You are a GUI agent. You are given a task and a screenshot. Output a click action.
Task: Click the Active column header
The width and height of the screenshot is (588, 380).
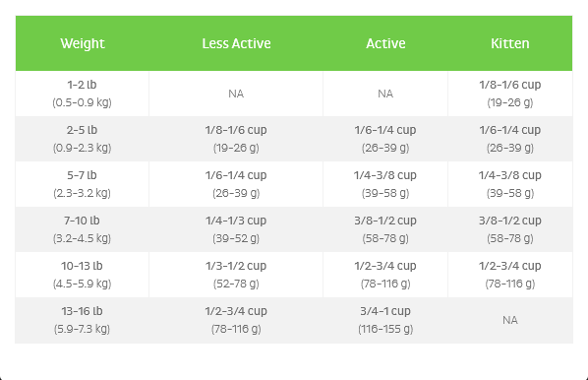pos(385,43)
